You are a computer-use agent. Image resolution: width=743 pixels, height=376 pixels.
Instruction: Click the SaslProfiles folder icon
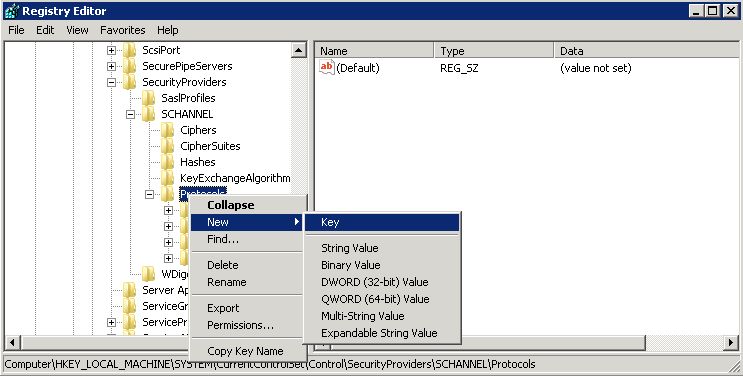coord(148,98)
